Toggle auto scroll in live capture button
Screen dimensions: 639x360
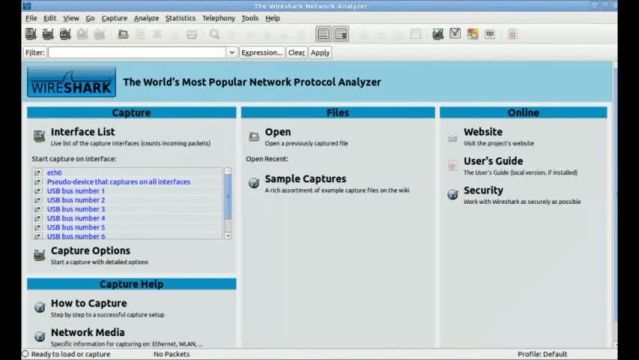pos(341,34)
